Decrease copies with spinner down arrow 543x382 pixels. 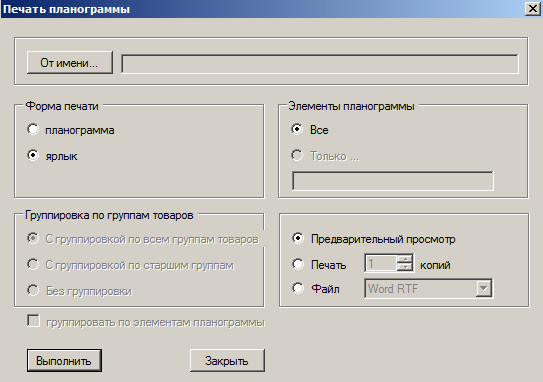[x=404, y=267]
